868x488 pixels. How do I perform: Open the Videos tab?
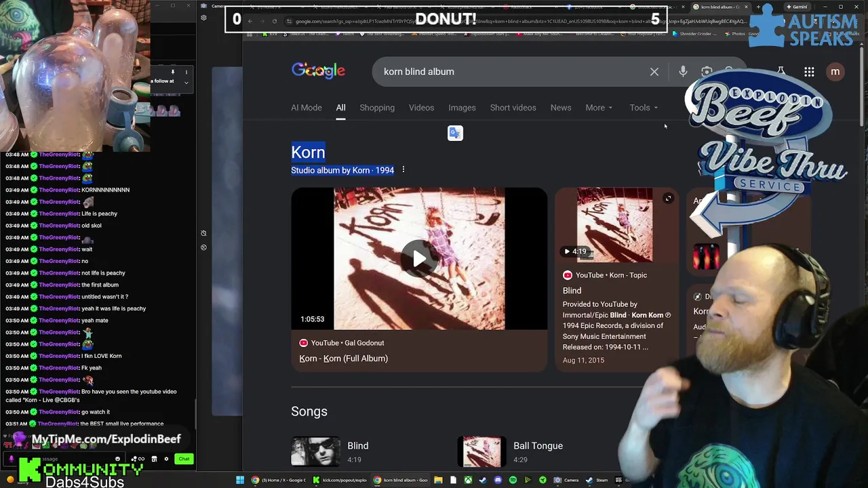[x=421, y=108]
